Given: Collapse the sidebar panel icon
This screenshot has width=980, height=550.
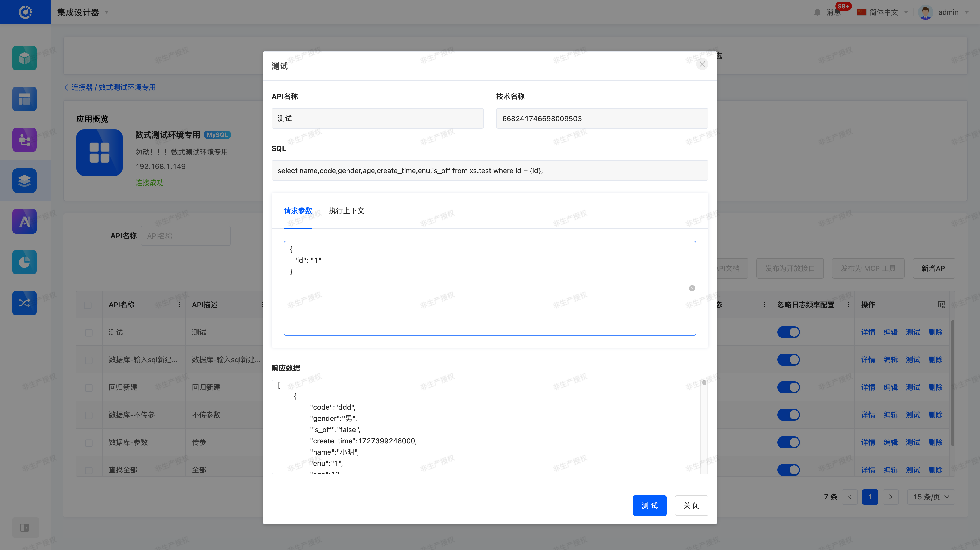Looking at the screenshot, I should [24, 528].
